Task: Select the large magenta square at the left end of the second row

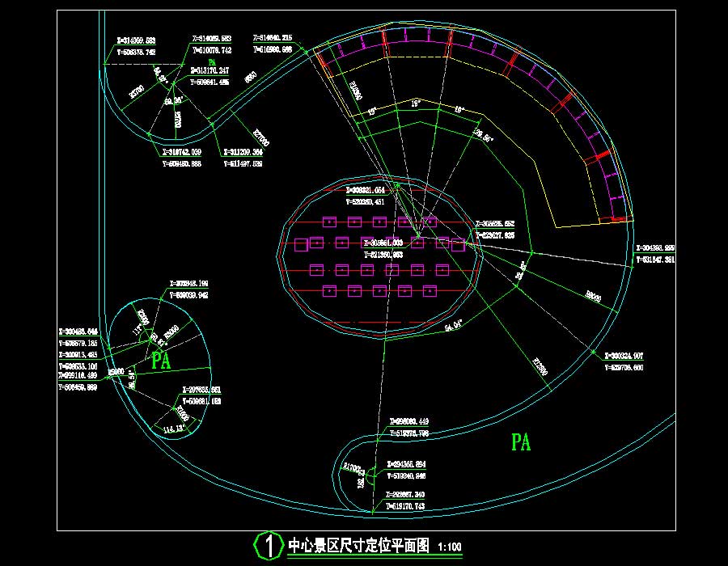Action: click(x=301, y=244)
